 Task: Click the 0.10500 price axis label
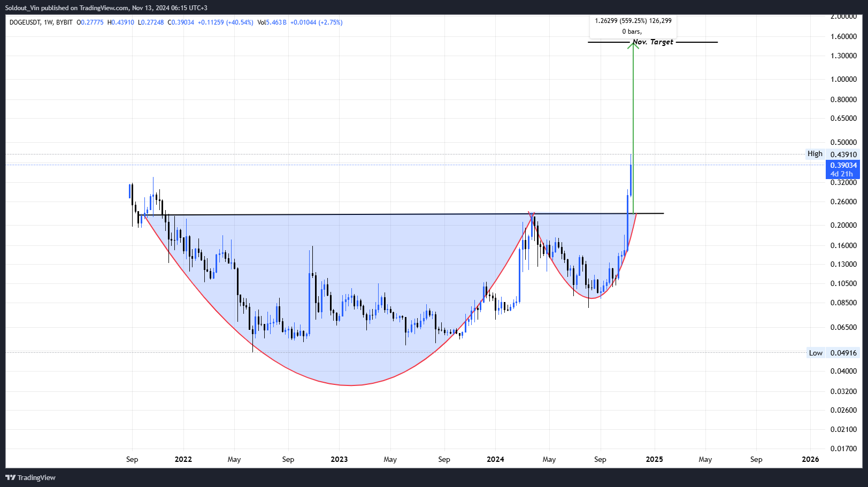pos(843,283)
